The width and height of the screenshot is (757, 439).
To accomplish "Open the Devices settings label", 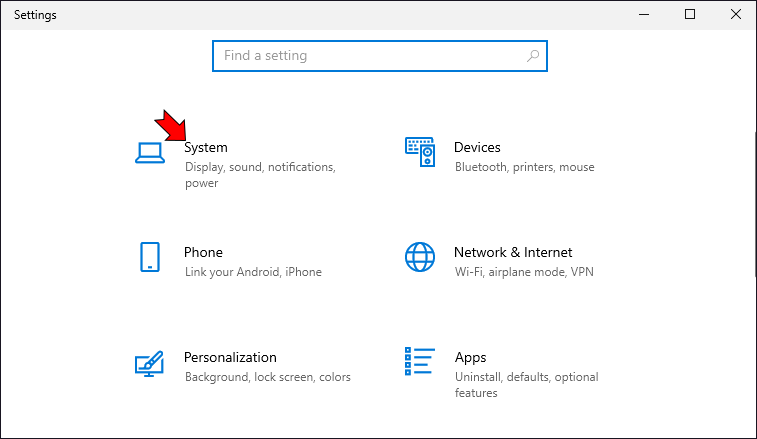I will (x=477, y=147).
